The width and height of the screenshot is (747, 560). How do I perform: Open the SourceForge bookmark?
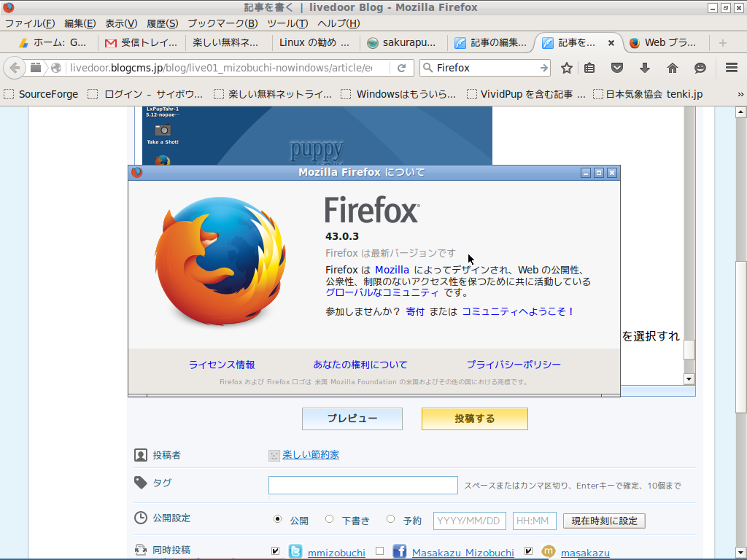(x=41, y=94)
